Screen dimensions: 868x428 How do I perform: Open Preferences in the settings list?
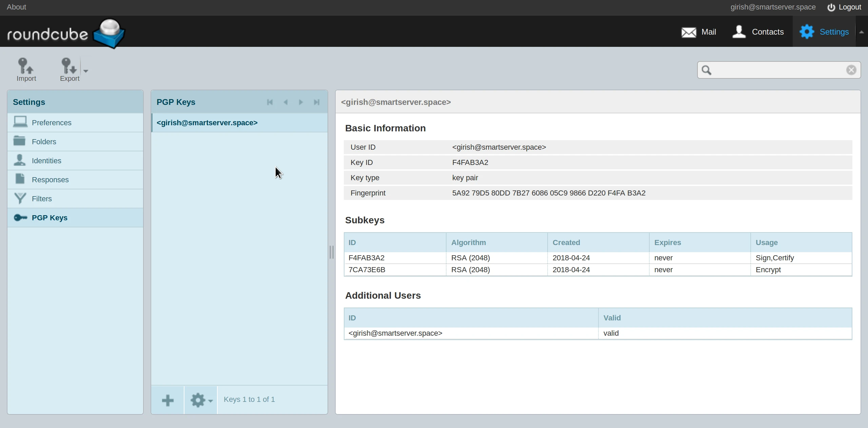[x=52, y=123]
